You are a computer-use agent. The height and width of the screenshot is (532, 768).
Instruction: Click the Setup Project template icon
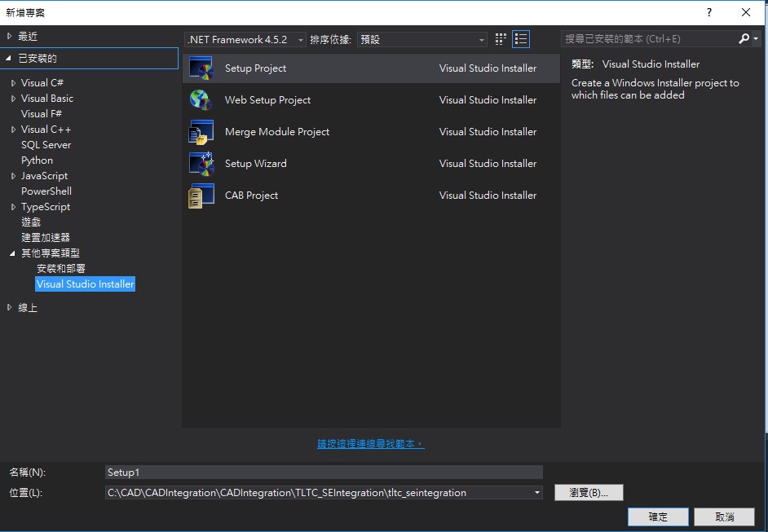tap(201, 68)
